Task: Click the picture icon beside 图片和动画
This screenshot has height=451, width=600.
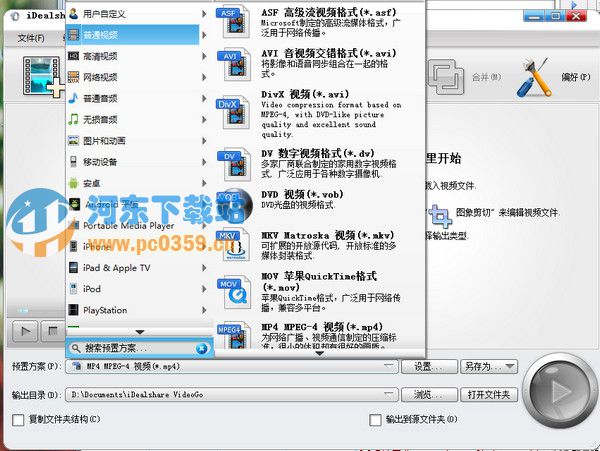Action: [73, 141]
